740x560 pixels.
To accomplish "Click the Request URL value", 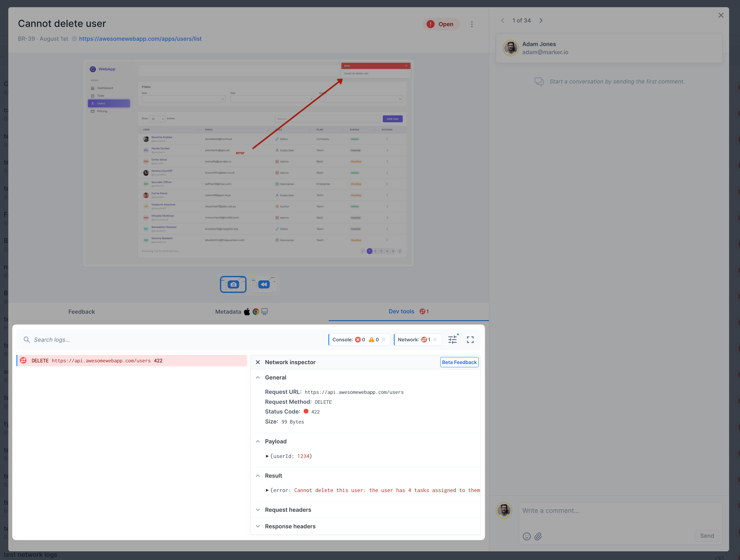I will pos(354,393).
